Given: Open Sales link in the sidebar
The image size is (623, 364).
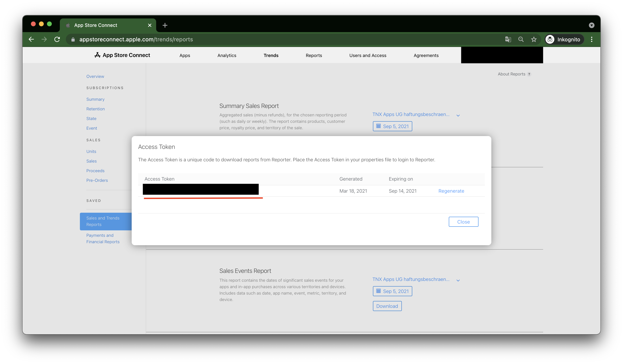Looking at the screenshot, I should [x=92, y=161].
